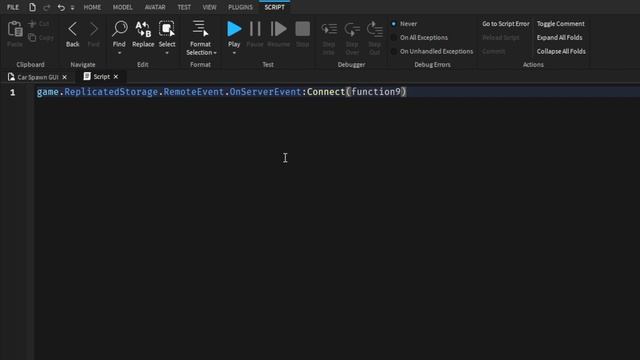The width and height of the screenshot is (640, 360).
Task: Expand the Format Selection dropdown arrow
Action: [x=215, y=53]
